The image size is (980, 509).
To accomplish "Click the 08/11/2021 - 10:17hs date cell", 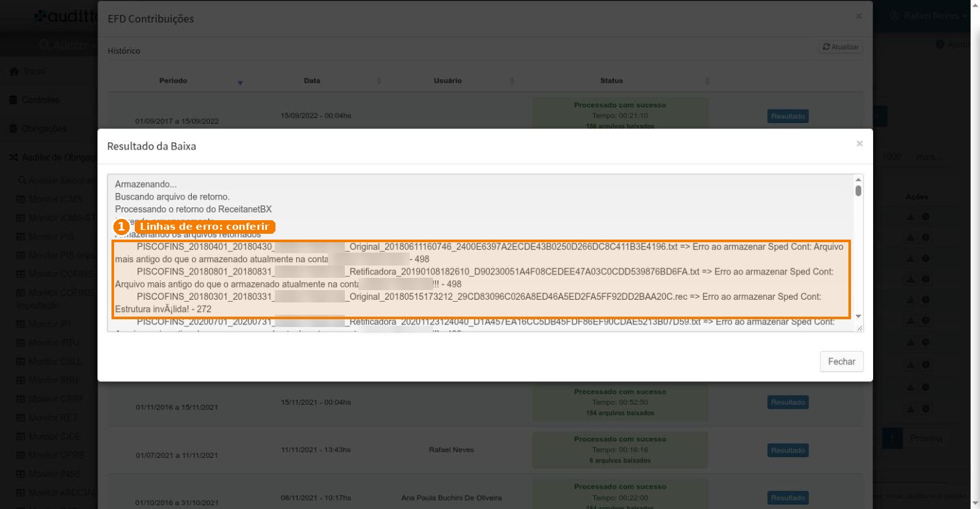I will (316, 498).
